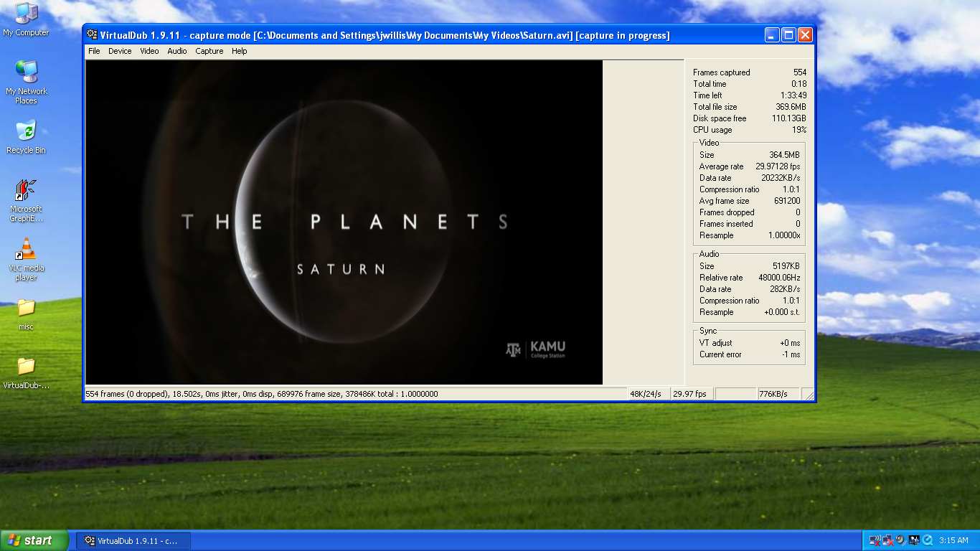
Task: Open the Capture menu
Action: 209,51
